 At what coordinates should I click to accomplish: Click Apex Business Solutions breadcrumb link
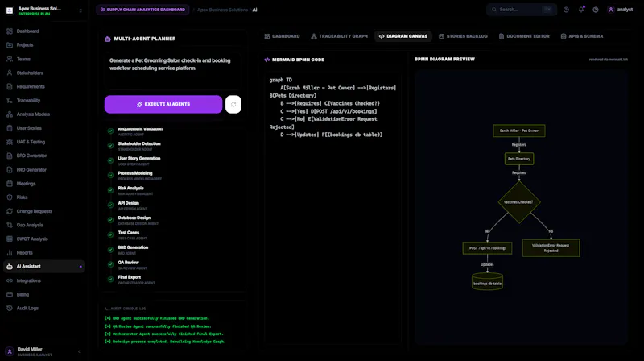click(222, 10)
